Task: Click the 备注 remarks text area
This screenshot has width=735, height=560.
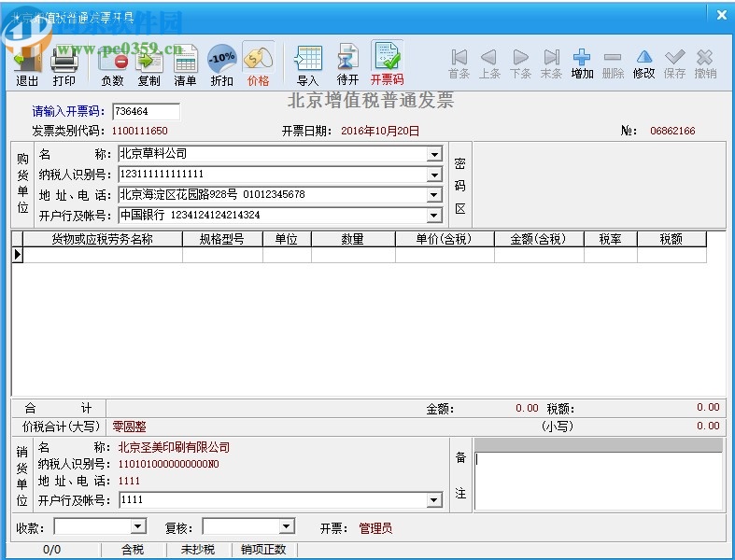Action: pos(599,481)
